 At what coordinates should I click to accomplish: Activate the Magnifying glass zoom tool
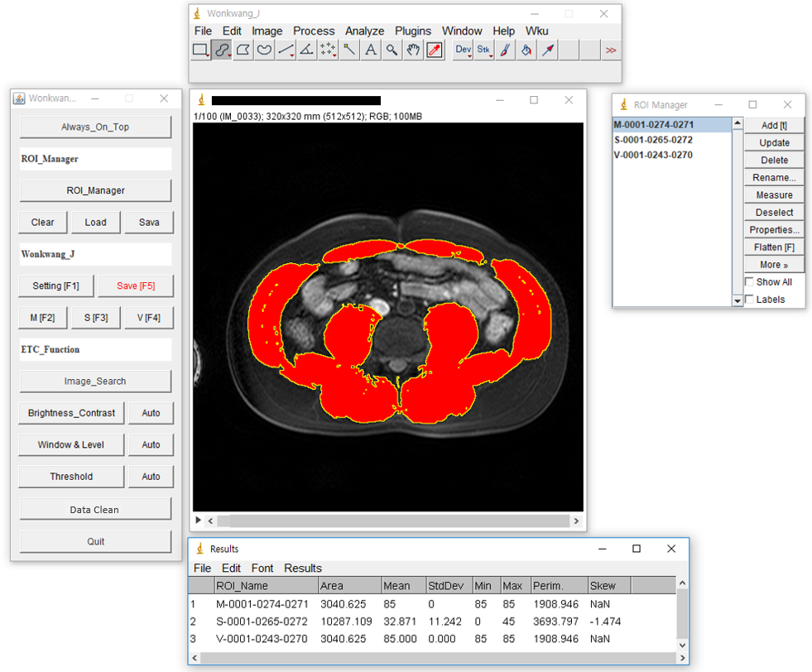(x=392, y=50)
